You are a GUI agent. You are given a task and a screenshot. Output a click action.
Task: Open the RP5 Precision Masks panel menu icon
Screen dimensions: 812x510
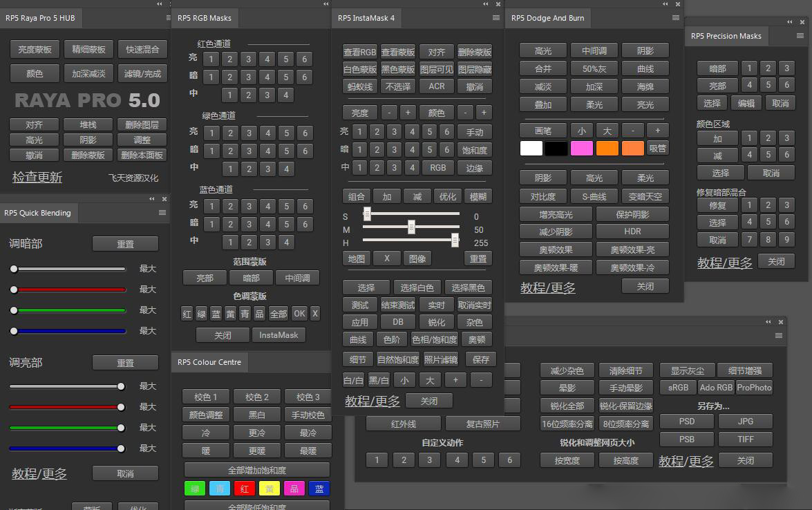click(800, 36)
